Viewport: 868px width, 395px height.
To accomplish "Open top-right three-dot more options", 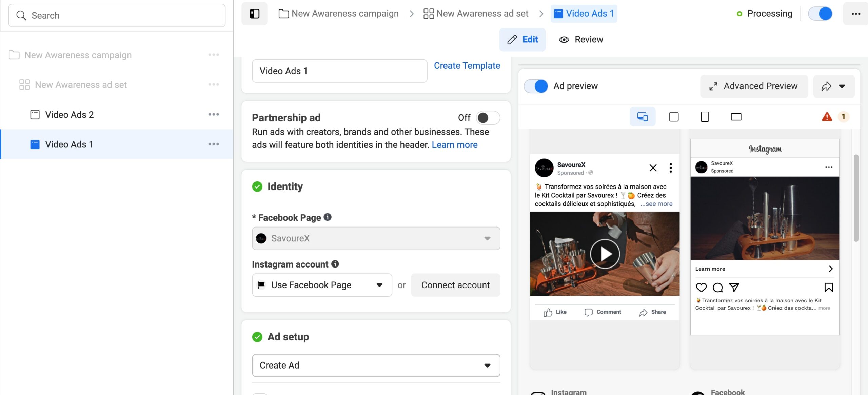I will pyautogui.click(x=856, y=14).
